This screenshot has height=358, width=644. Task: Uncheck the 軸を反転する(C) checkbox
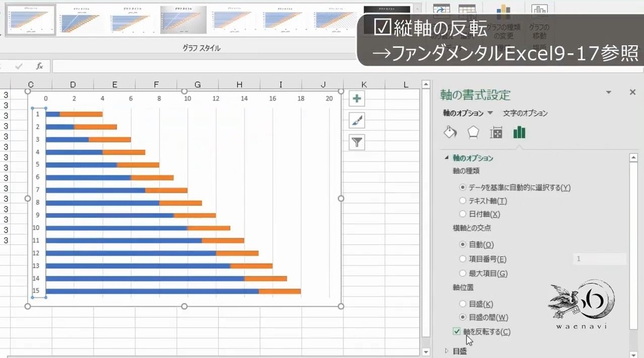(x=457, y=332)
